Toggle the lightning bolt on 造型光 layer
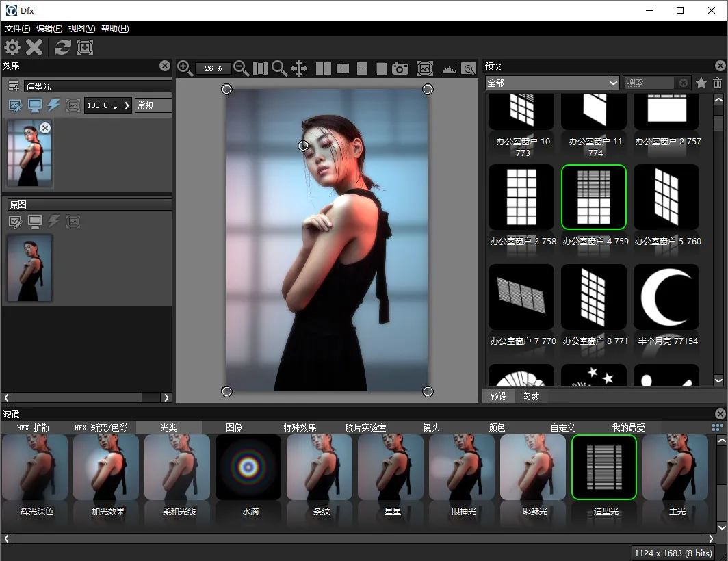The width and height of the screenshot is (728, 561). coord(53,105)
